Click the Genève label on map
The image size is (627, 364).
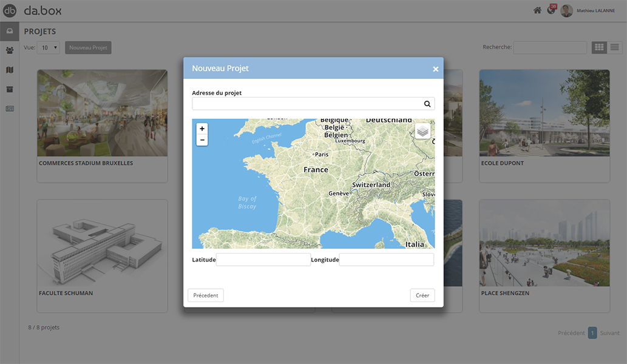click(x=339, y=194)
